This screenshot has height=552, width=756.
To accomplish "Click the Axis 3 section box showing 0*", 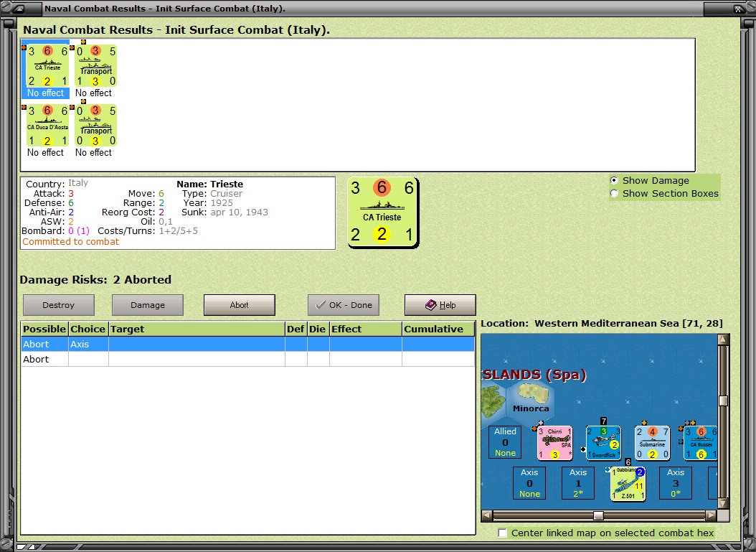I will coord(675,483).
